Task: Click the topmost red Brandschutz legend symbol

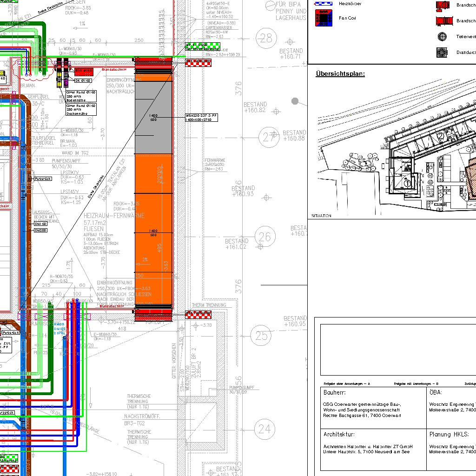Action: (443, 5)
